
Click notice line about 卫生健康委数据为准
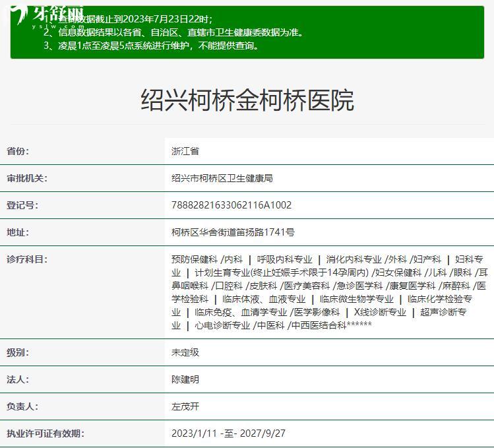click(x=173, y=32)
